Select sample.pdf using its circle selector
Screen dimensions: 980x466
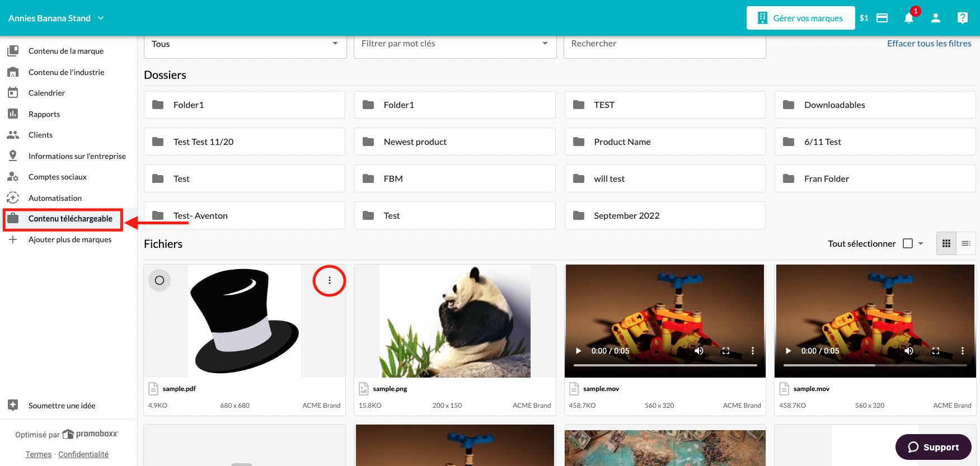click(x=160, y=280)
